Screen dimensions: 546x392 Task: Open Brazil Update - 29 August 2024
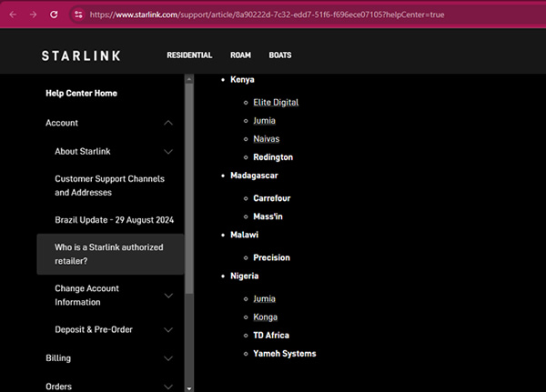pyautogui.click(x=115, y=220)
